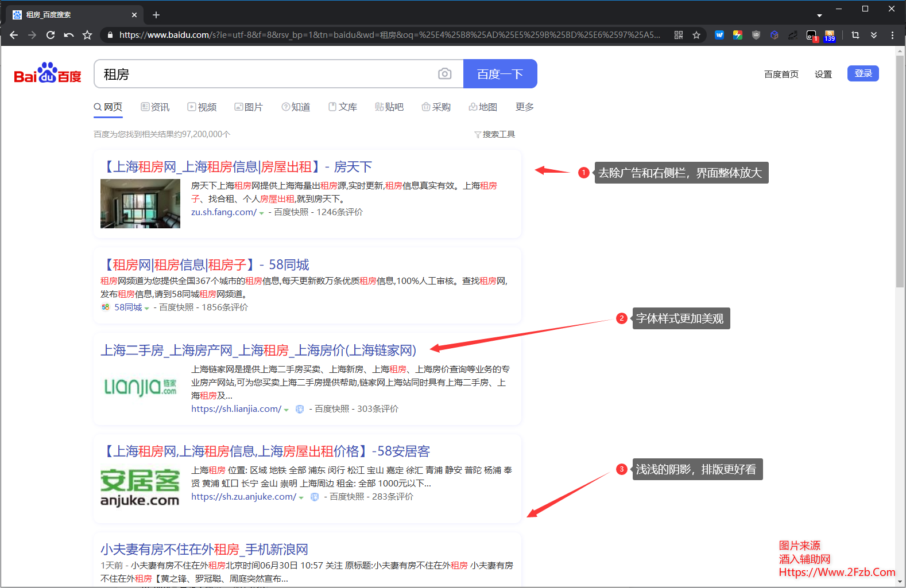Open the uBlock Origin shield extension
This screenshot has width=906, height=588.
[756, 35]
